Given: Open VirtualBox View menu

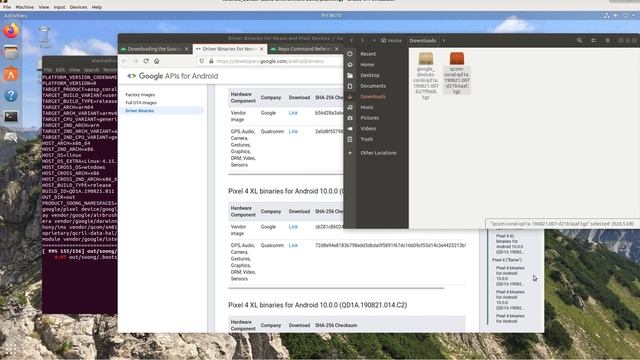Looking at the screenshot, I should [44, 7].
